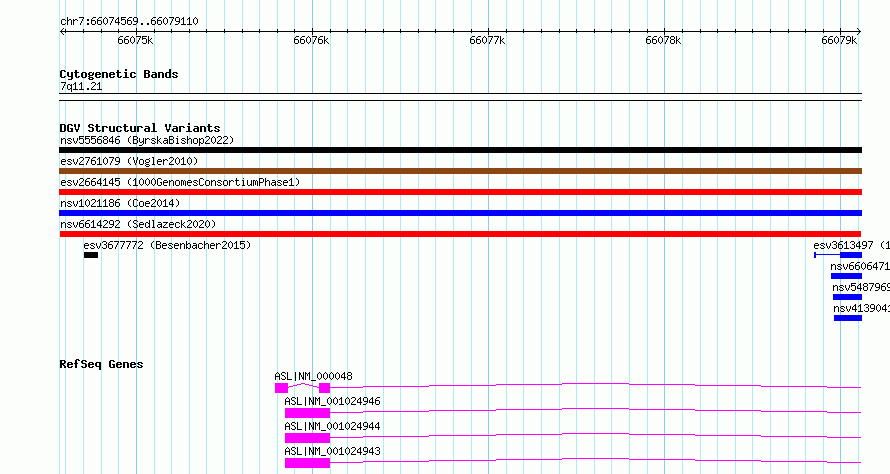Open the esv2761079 (Vogler2010) label
The image size is (890, 474).
[129, 161]
